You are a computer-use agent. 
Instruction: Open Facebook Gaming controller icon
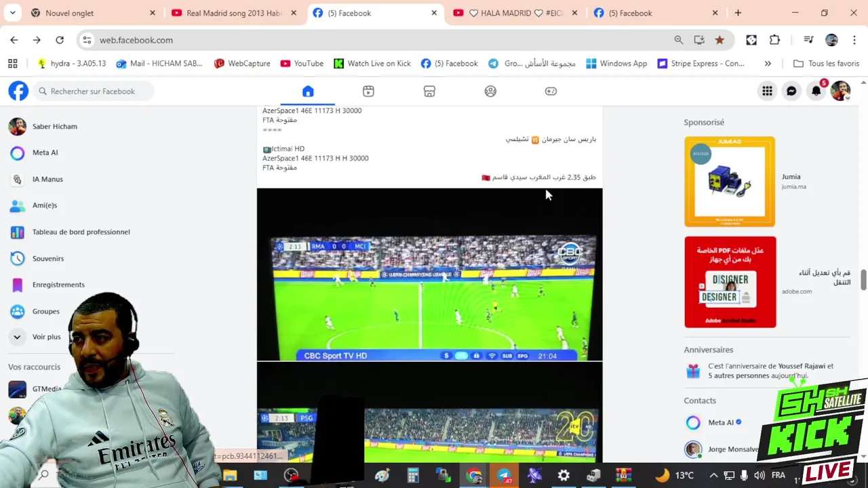[x=551, y=91]
